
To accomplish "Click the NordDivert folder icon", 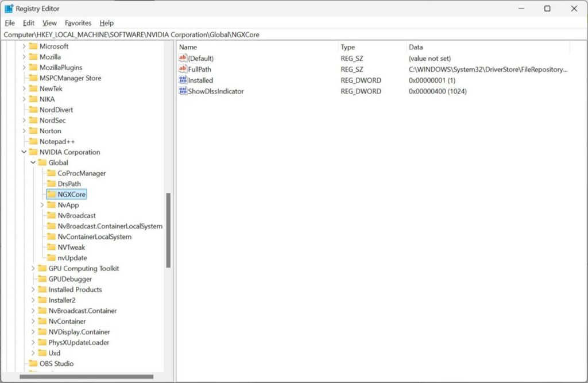I will click(33, 110).
